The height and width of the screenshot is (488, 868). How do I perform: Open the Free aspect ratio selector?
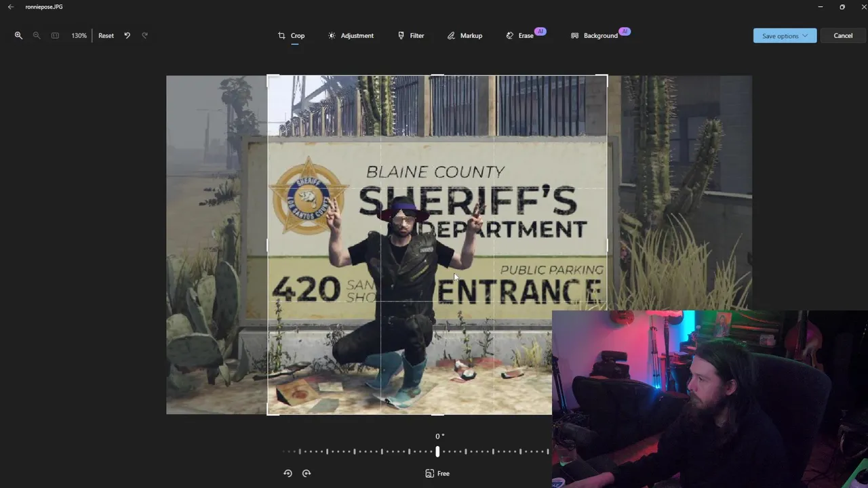click(x=437, y=473)
